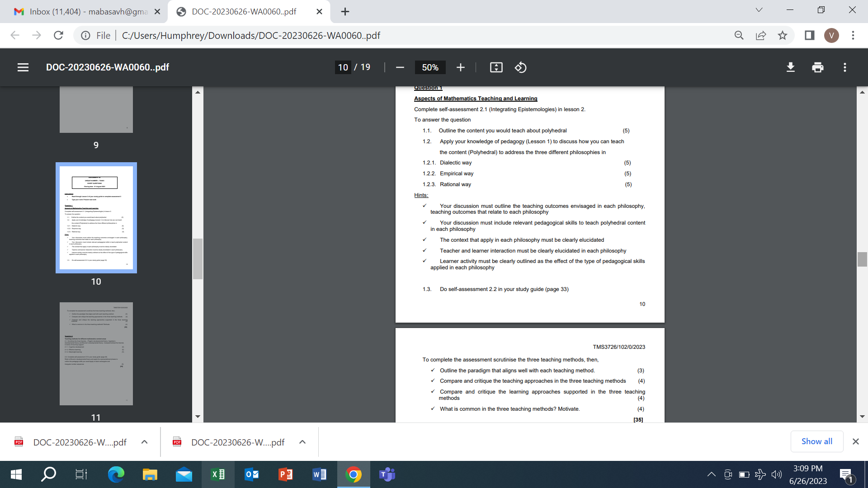This screenshot has width=868, height=488.
Task: Expand the Show all taskbar option
Action: pos(816,442)
